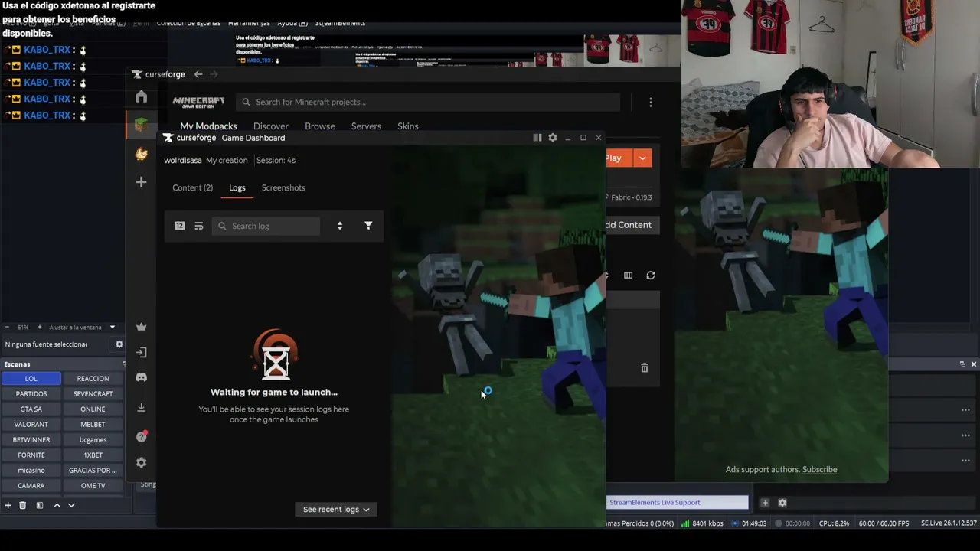Open CurseForge settings gear in sidebar
980x551 pixels.
141,463
